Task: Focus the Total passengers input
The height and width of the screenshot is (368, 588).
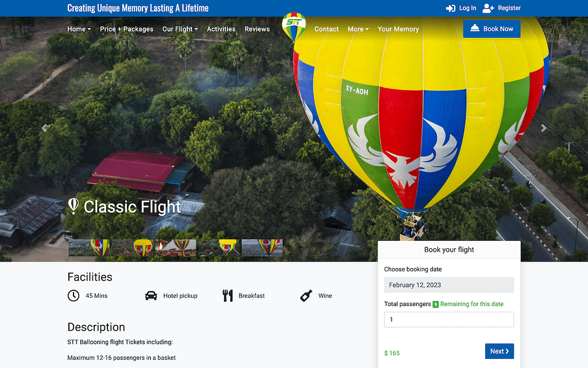Action: click(x=448, y=320)
